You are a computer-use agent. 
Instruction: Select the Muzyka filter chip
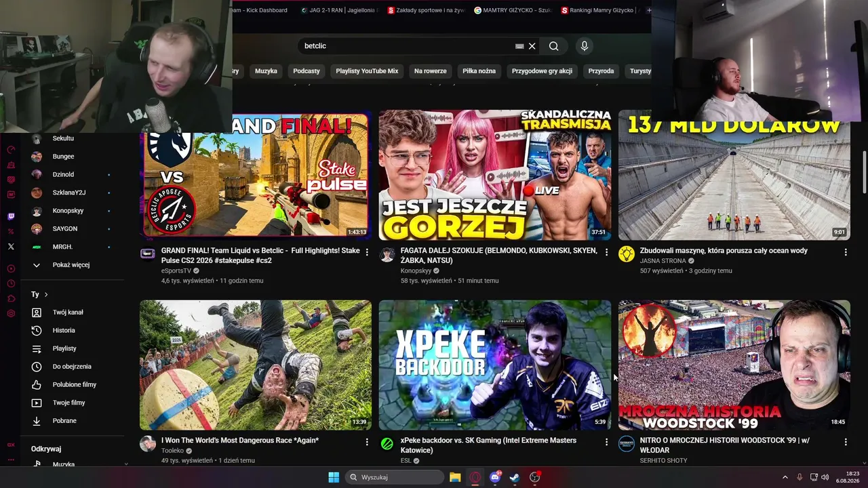click(266, 71)
